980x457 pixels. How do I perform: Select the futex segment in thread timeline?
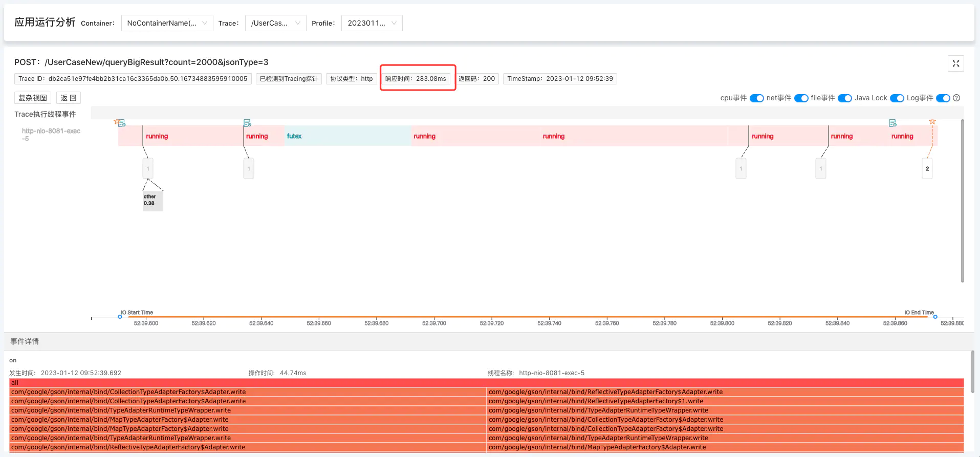[x=347, y=136]
